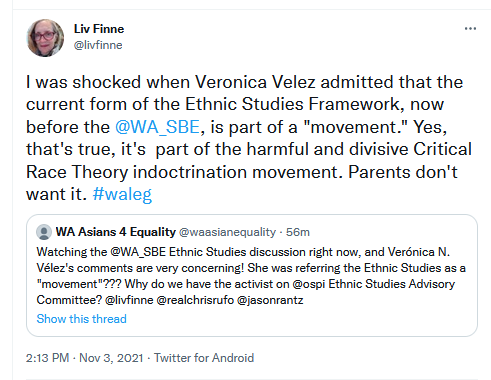The height and width of the screenshot is (380, 491).
Task: Open the three-dot more options menu
Action: pyautogui.click(x=470, y=29)
